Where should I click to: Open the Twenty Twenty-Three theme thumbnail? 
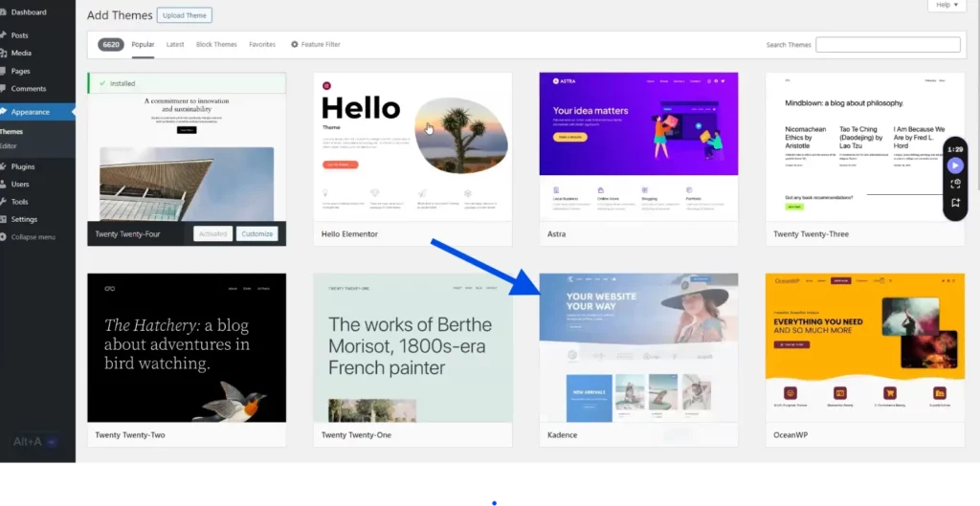pyautogui.click(x=865, y=146)
